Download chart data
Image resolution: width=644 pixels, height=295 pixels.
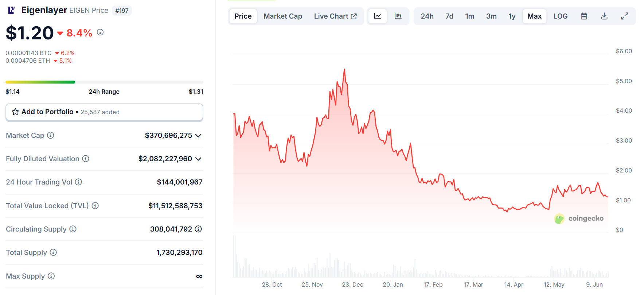click(x=604, y=16)
